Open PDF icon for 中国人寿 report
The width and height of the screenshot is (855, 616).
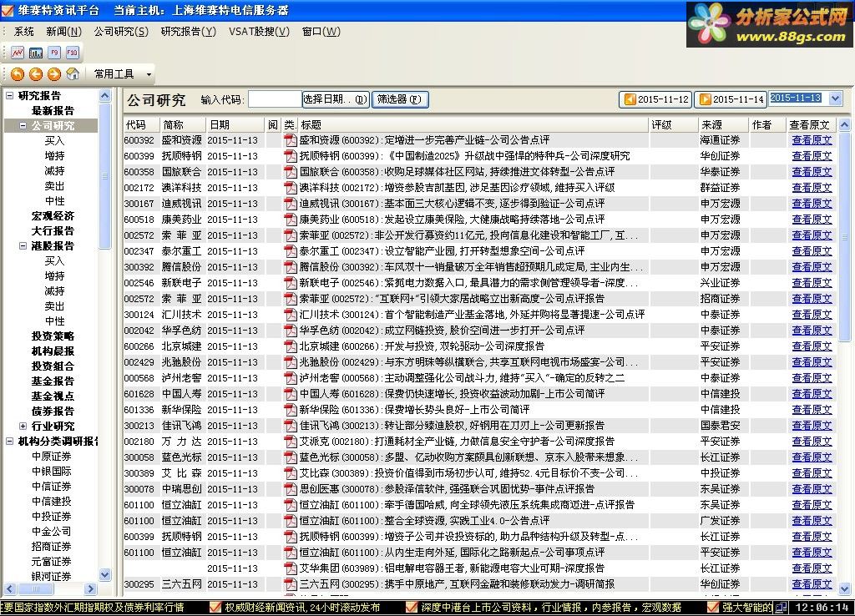(x=291, y=394)
